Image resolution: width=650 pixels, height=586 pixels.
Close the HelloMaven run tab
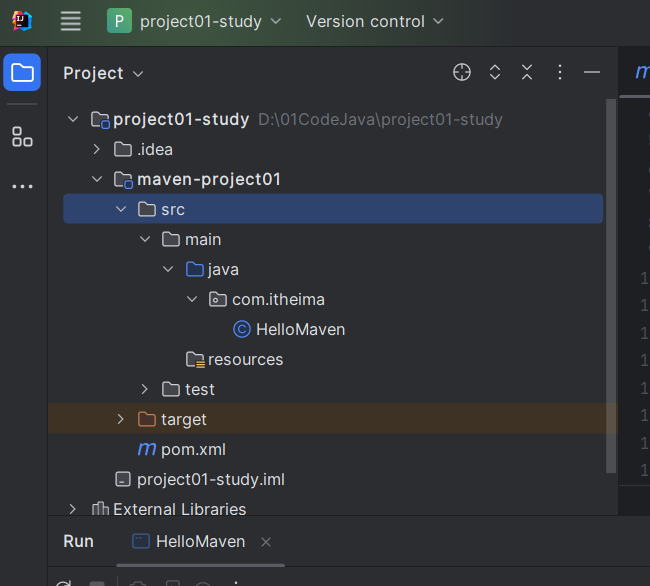(266, 542)
